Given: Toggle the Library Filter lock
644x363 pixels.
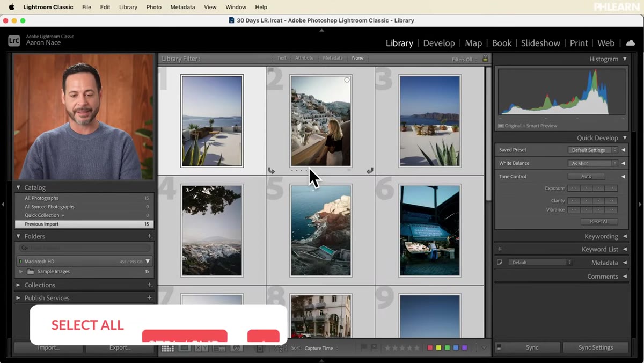Looking at the screenshot, I should pos(485,59).
